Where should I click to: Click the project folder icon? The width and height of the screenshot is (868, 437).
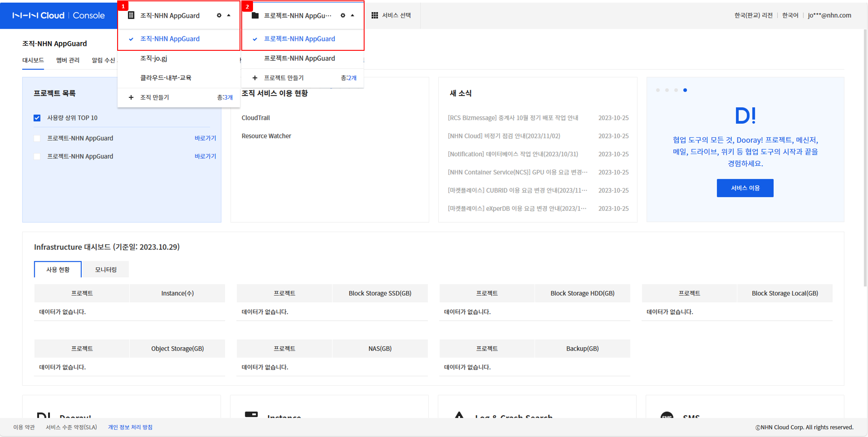tap(255, 15)
